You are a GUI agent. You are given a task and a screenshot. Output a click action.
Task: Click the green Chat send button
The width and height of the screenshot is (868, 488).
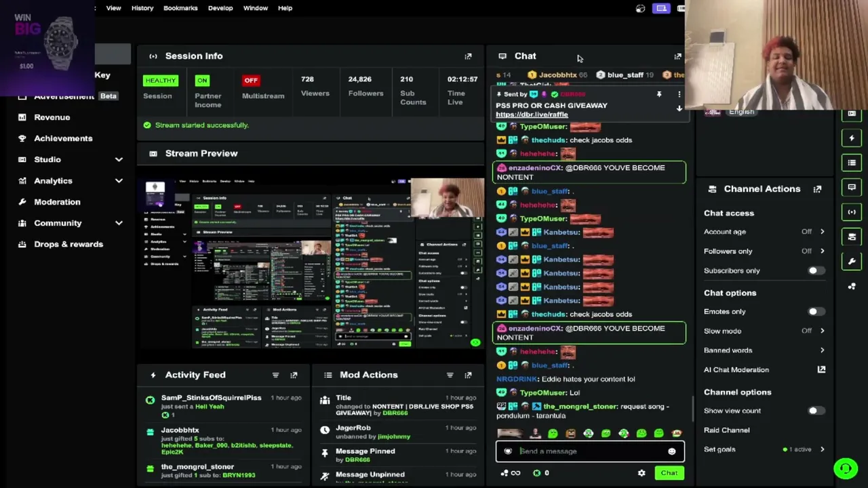[669, 473]
